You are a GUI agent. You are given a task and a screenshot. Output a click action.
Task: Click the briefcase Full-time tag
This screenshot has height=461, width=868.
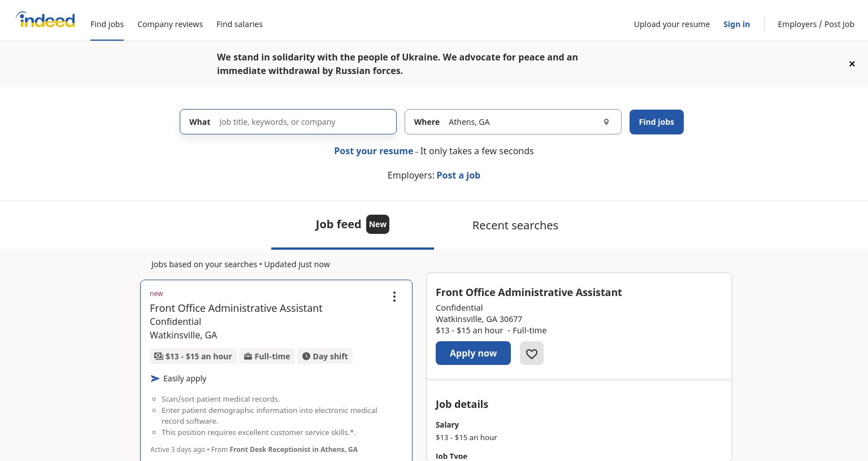tap(267, 356)
